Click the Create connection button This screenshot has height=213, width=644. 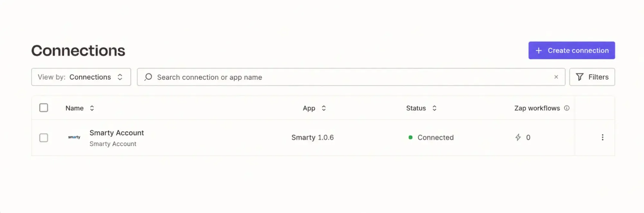coord(572,50)
